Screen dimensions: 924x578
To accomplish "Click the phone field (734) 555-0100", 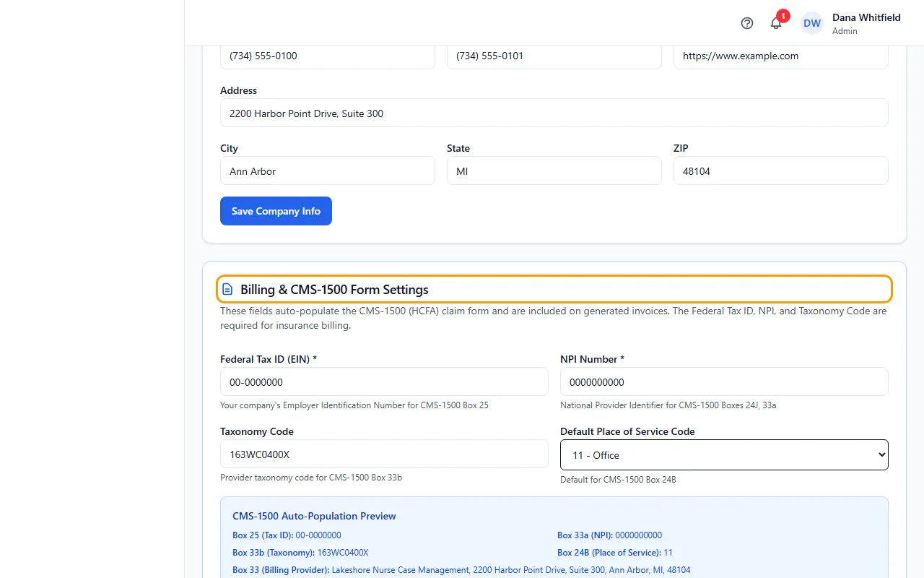I will click(x=328, y=56).
